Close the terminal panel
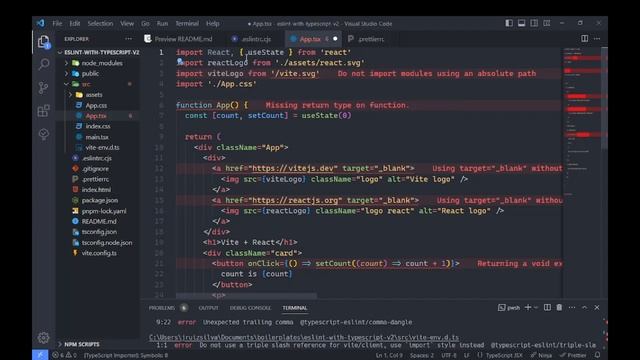 (597, 307)
